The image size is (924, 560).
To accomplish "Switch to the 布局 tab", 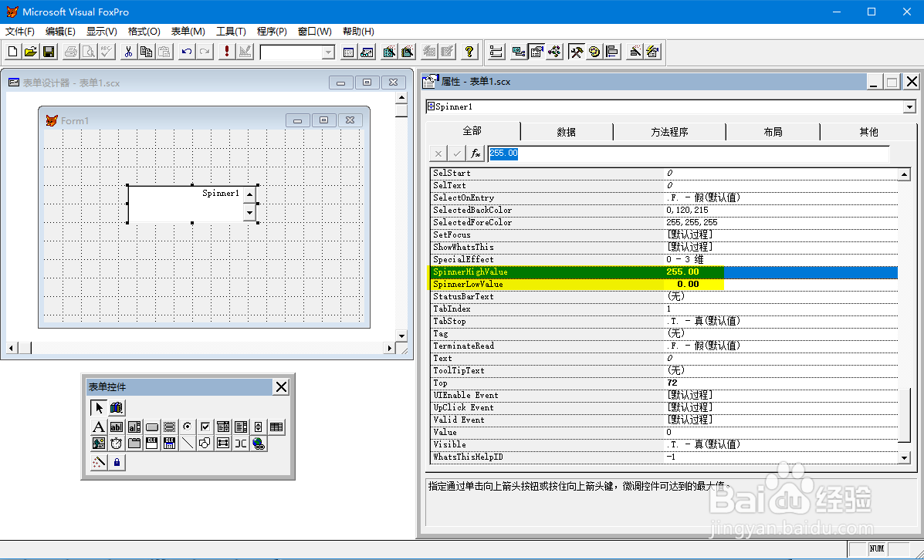I will [x=773, y=132].
